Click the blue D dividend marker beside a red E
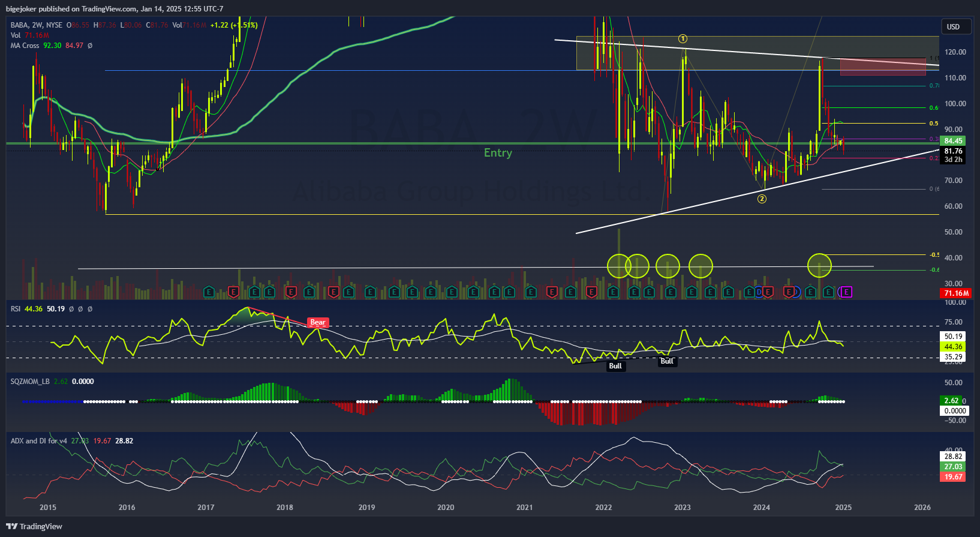This screenshot has width=980, height=537. 759,292
